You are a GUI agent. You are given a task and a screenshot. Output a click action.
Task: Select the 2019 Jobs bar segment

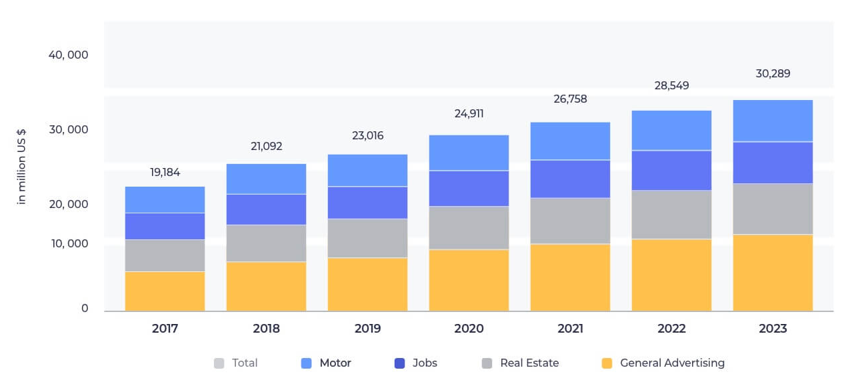click(367, 203)
